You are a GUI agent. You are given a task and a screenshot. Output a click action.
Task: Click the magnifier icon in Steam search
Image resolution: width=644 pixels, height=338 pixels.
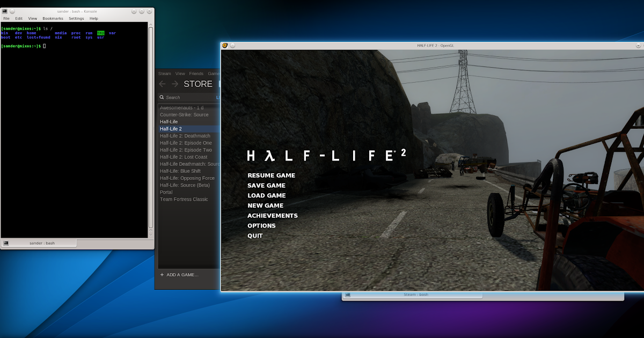(162, 98)
